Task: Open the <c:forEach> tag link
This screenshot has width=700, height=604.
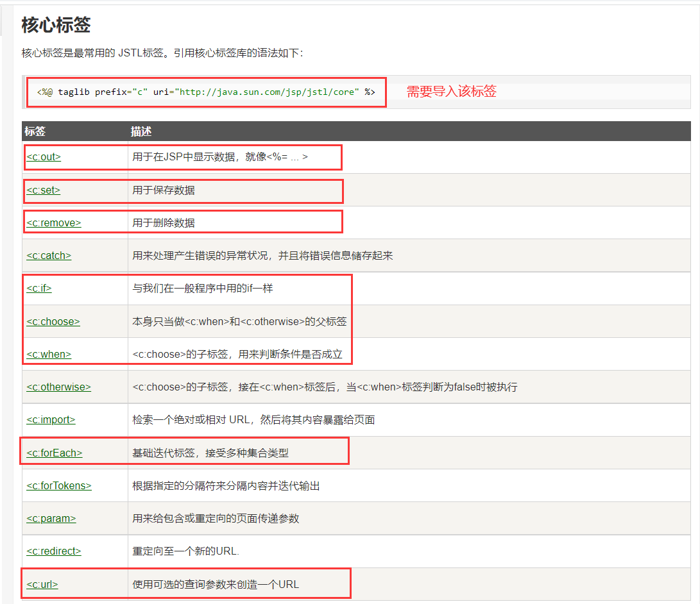Action: (54, 453)
